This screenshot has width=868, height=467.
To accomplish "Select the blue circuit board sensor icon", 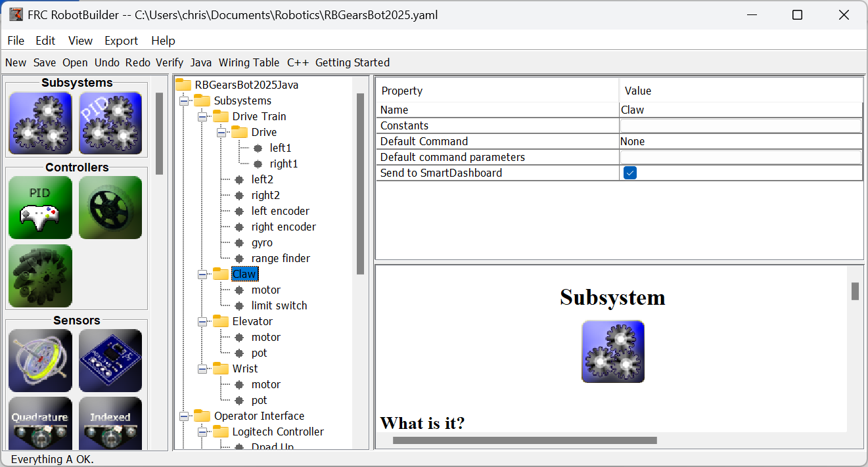I will click(x=110, y=361).
